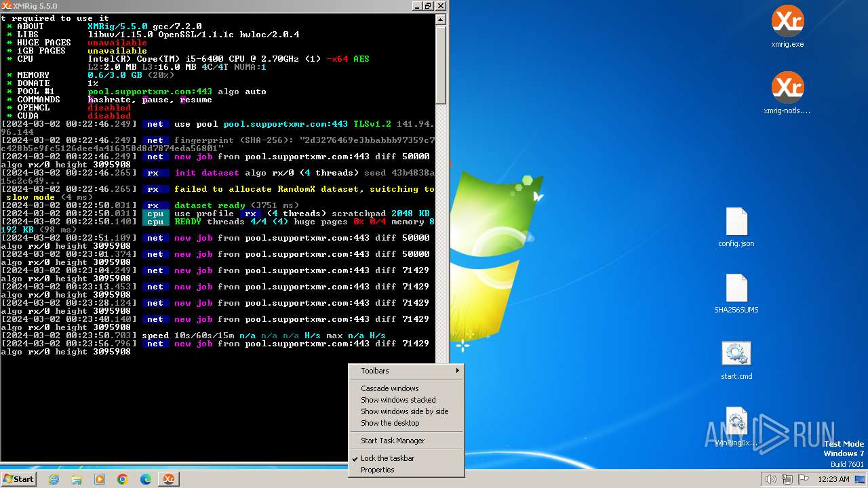Select the SHA256SUMS file icon
This screenshot has height=488, width=868.
click(x=736, y=294)
